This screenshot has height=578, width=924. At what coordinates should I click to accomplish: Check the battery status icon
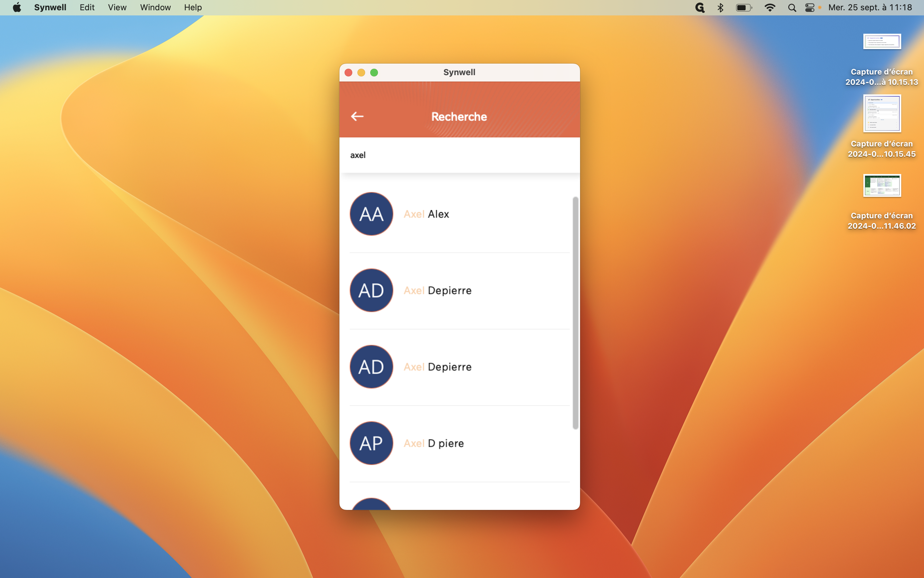744,8
